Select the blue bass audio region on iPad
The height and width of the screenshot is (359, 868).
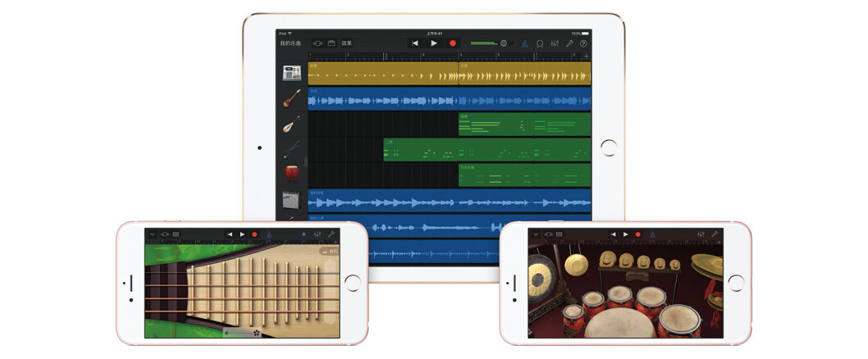click(450, 98)
